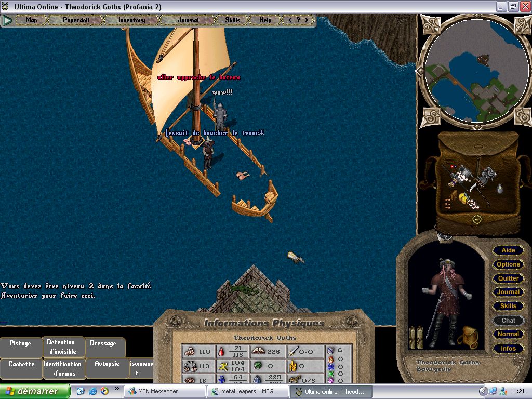Click Quitter to log out
Viewport: 532px width, 399px height.
[508, 278]
